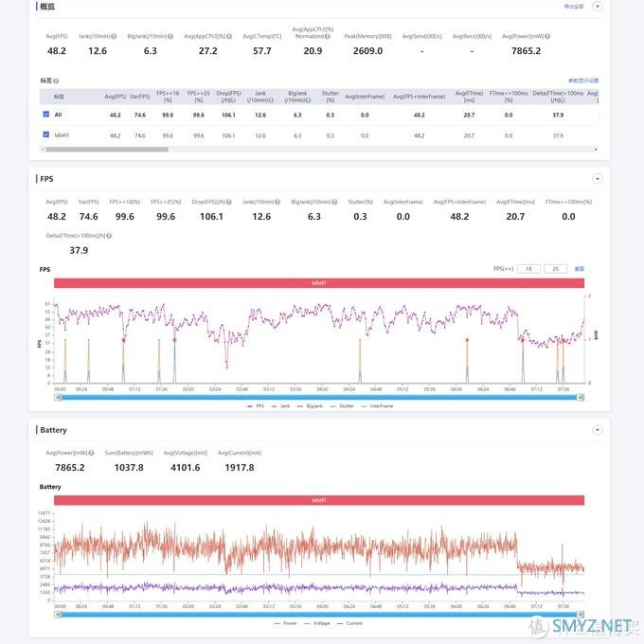
Task: Click 4101.6 Avg(Voltage) value
Action: 186,468
